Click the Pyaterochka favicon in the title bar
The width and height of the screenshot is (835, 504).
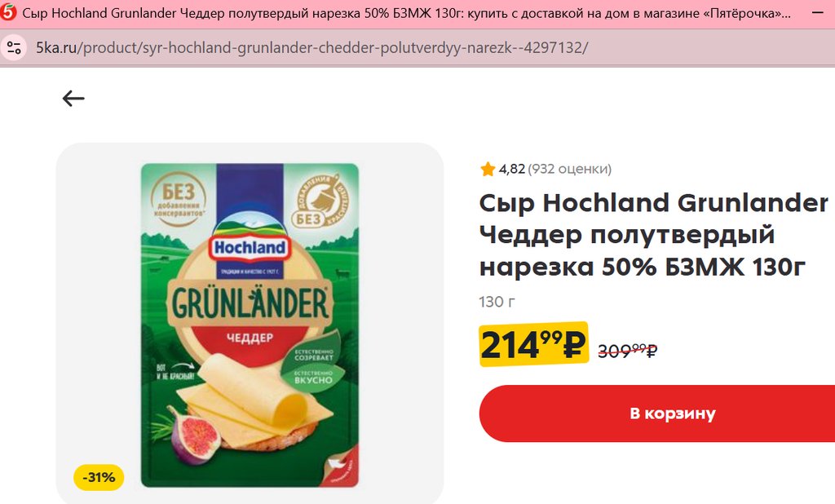tap(8, 11)
